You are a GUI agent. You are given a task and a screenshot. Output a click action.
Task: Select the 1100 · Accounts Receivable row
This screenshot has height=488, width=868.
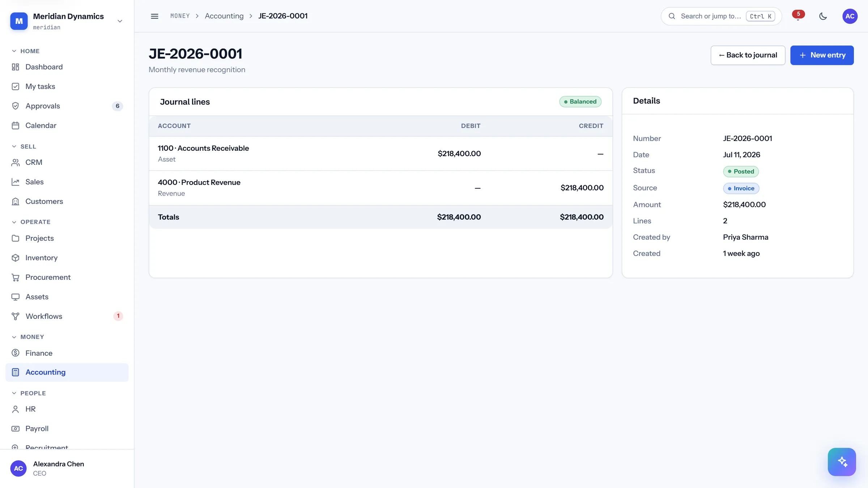380,154
